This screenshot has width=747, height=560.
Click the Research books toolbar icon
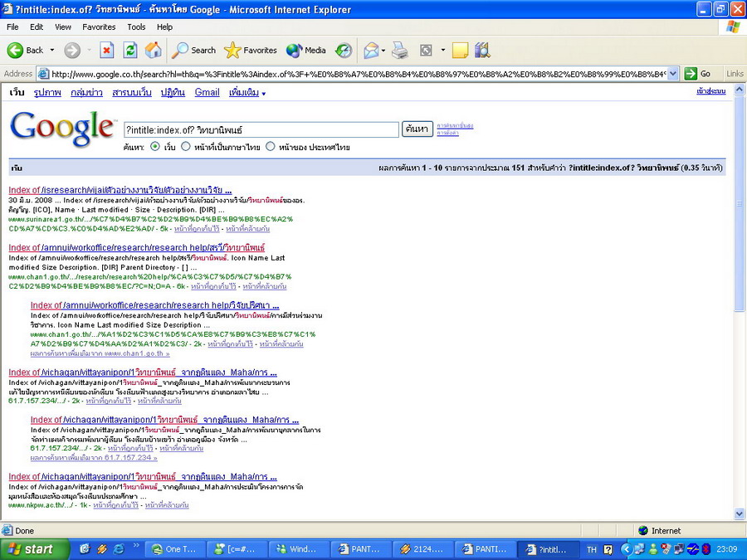482,50
